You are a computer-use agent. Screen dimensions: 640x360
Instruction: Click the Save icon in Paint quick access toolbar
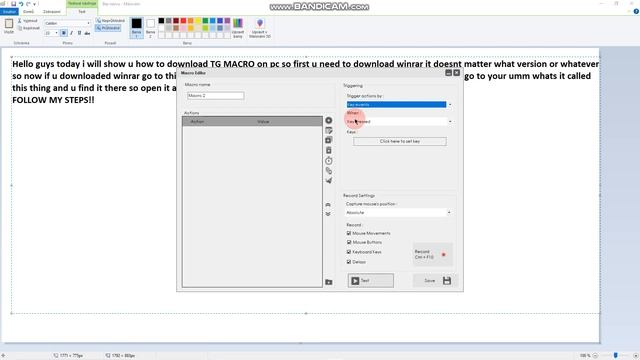[13, 4]
